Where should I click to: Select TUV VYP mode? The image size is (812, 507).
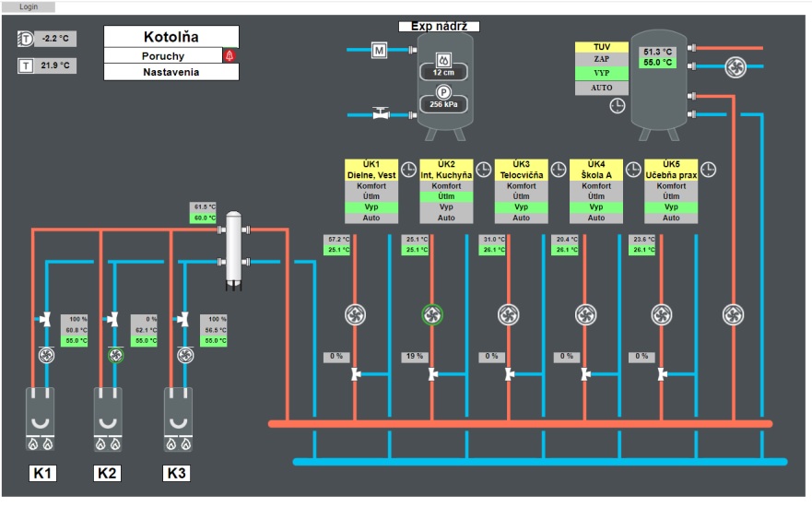[x=602, y=73]
